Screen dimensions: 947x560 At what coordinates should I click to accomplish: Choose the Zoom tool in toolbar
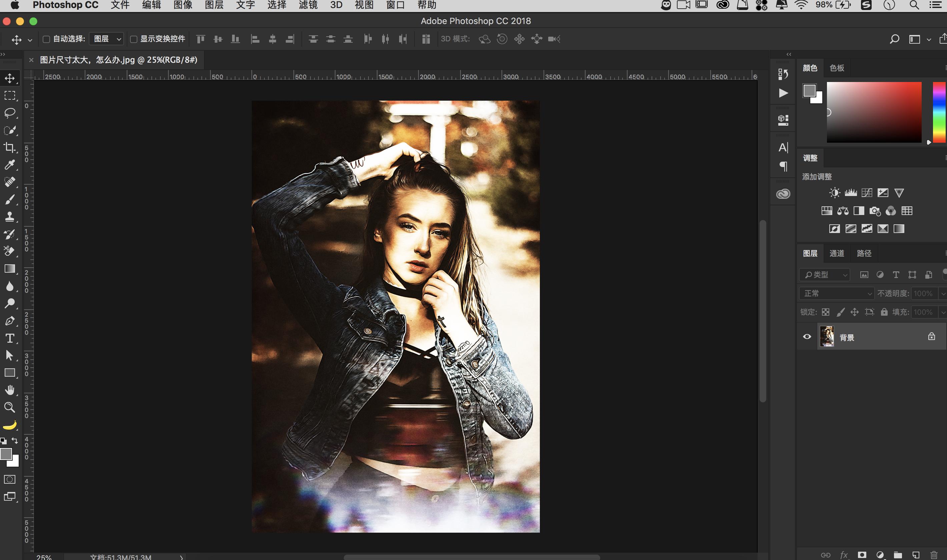(10, 407)
